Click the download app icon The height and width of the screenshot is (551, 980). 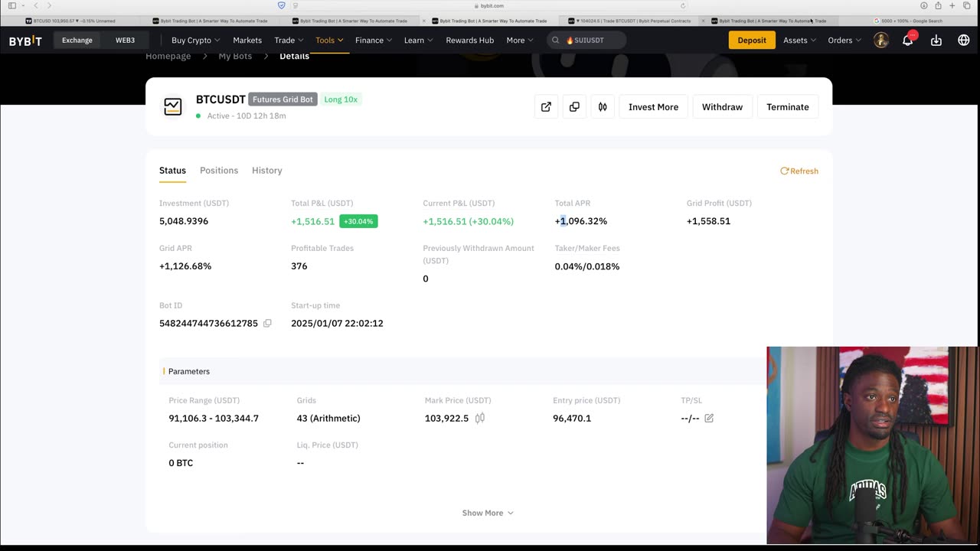point(936,40)
